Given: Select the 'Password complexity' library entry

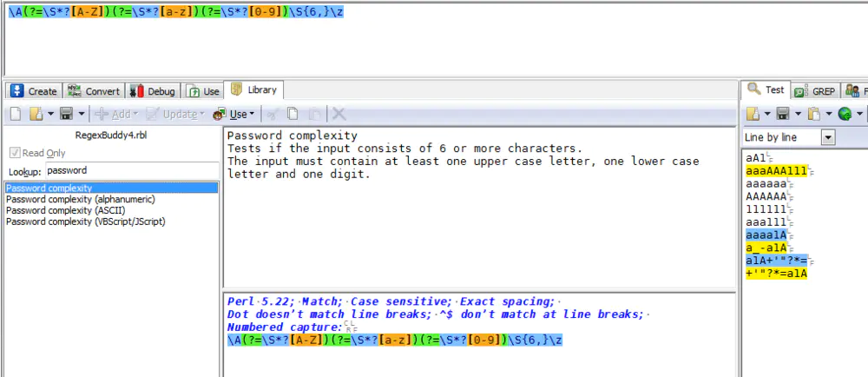Looking at the screenshot, I should coord(111,188).
